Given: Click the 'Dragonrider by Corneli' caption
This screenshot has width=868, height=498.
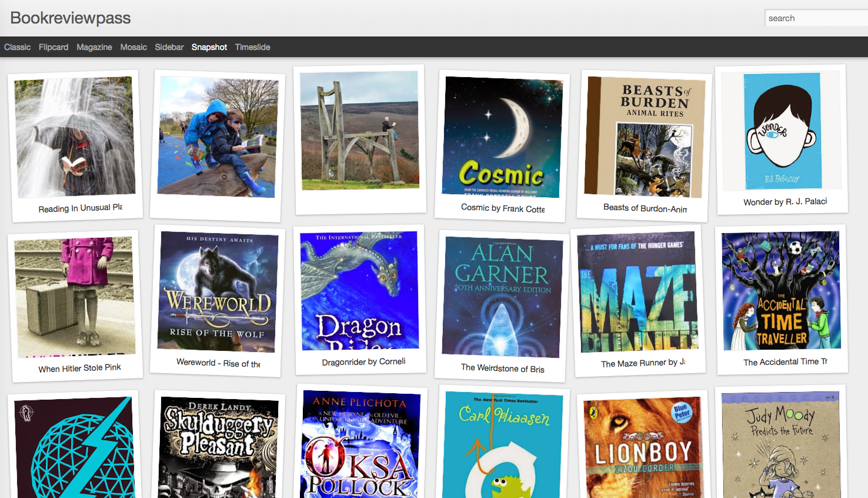Looking at the screenshot, I should pyautogui.click(x=363, y=362).
